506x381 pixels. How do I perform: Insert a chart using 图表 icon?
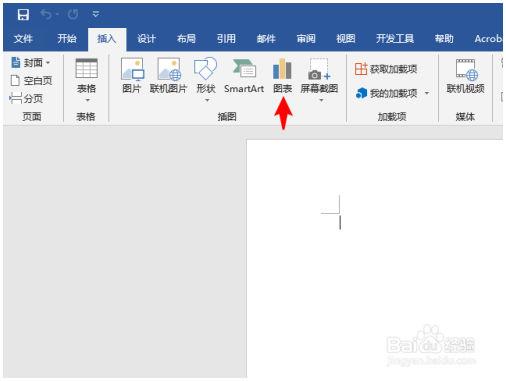coord(282,75)
